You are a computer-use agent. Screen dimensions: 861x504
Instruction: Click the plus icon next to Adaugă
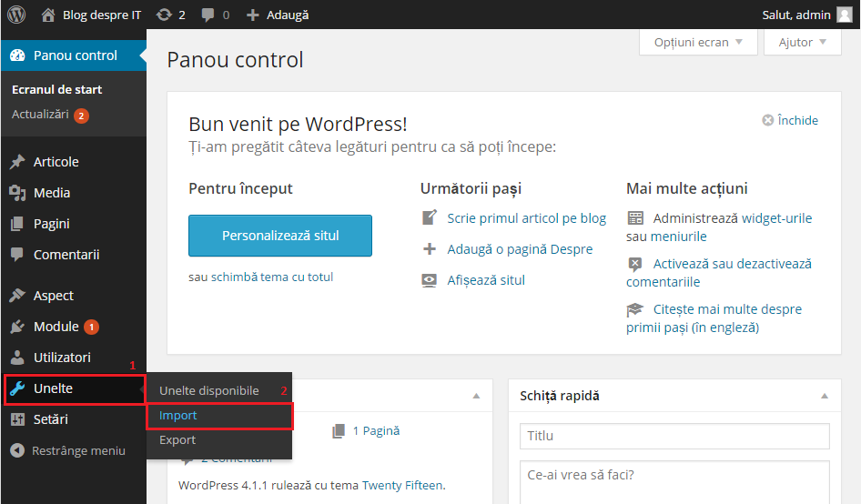[x=252, y=15]
